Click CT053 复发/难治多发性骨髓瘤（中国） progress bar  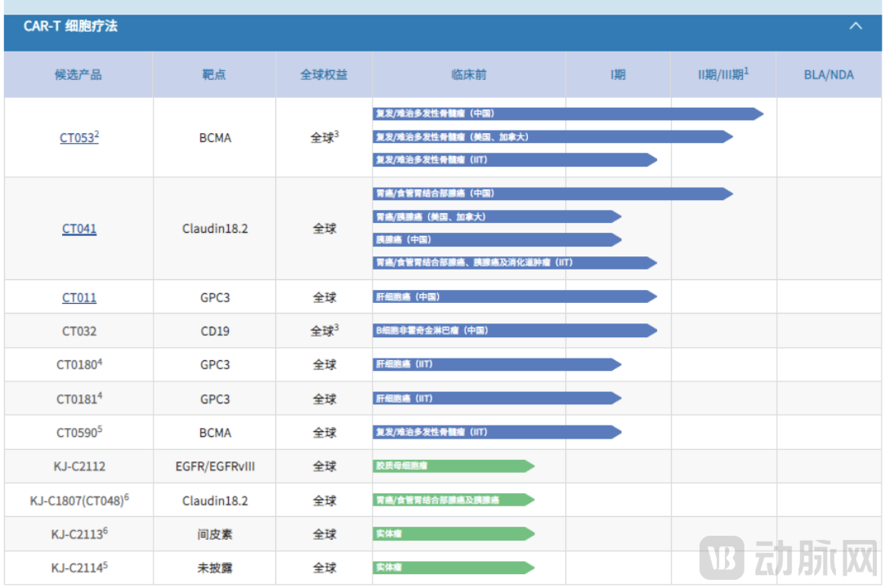567,114
